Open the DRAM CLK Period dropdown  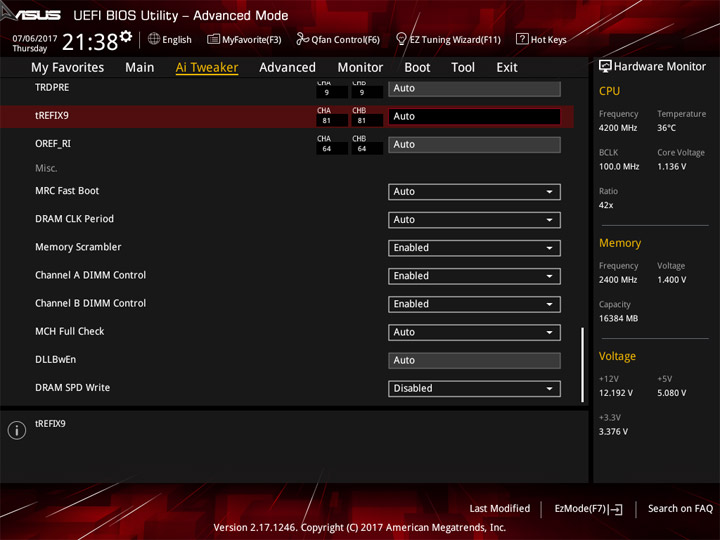pyautogui.click(x=474, y=220)
